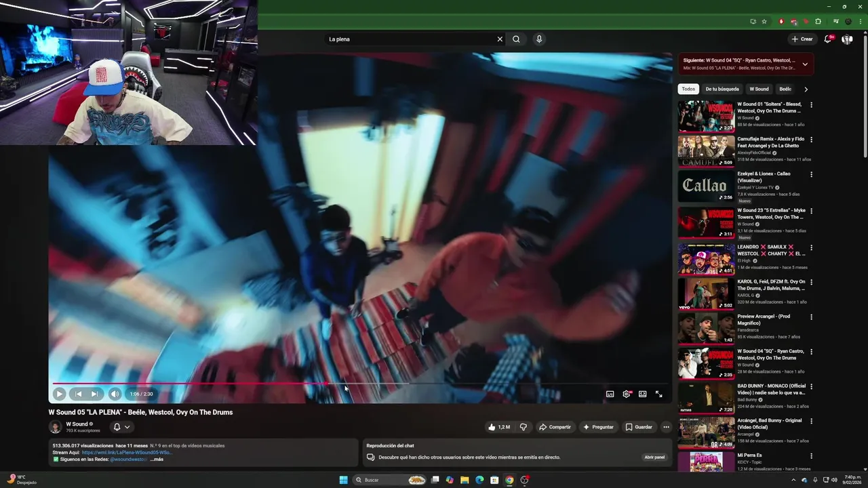Enter fullscreen mode on the video
This screenshot has width=868, height=488.
click(x=658, y=394)
